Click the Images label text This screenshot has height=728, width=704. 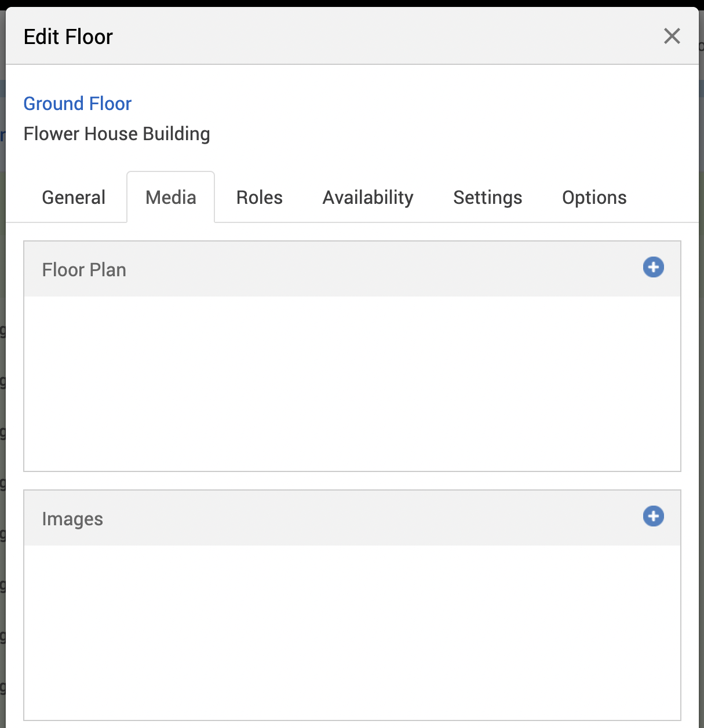click(x=72, y=519)
